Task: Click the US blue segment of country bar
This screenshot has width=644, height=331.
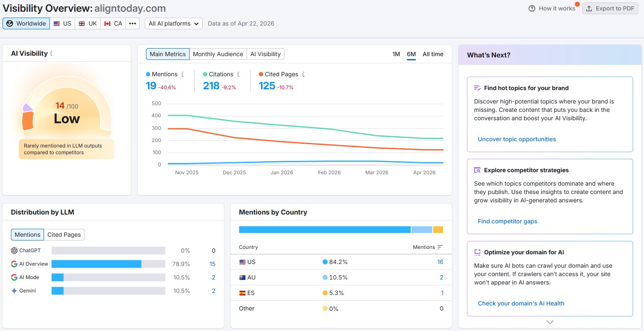Action: click(x=325, y=230)
